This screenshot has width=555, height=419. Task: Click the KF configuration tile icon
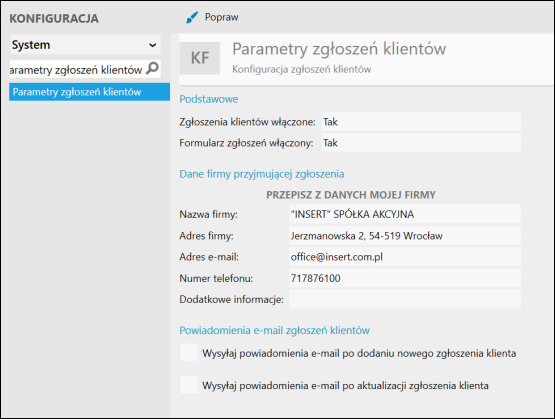tap(200, 58)
